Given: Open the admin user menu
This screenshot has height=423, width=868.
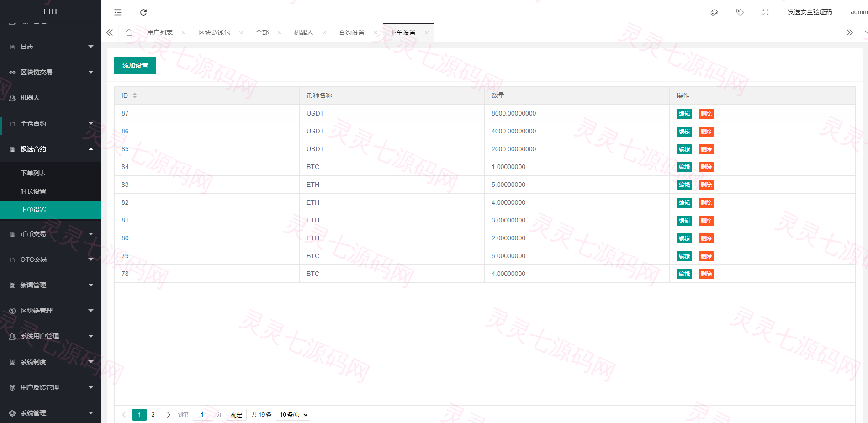Looking at the screenshot, I should [x=859, y=12].
